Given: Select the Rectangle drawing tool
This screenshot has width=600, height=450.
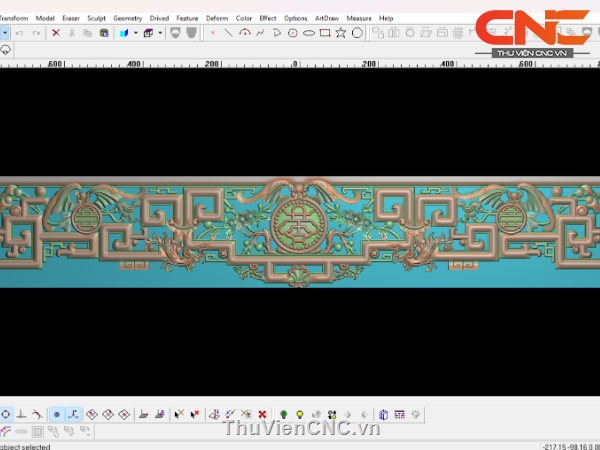Looking at the screenshot, I should tap(325, 33).
